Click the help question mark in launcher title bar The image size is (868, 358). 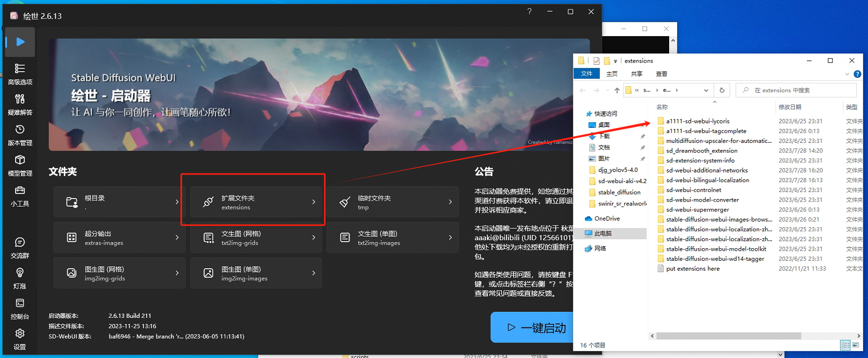pos(529,12)
